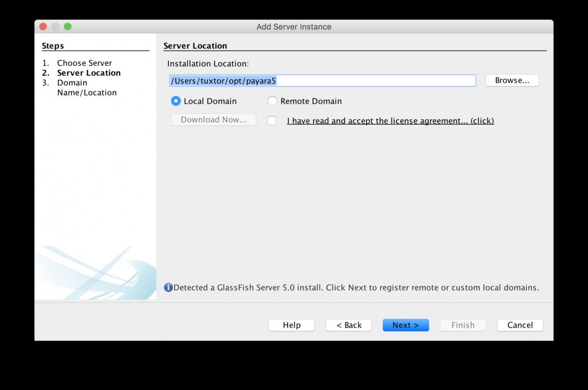Select the highlighted path /Users/tuxtor/opt/payara5
The width and height of the screenshot is (588, 390).
click(223, 81)
